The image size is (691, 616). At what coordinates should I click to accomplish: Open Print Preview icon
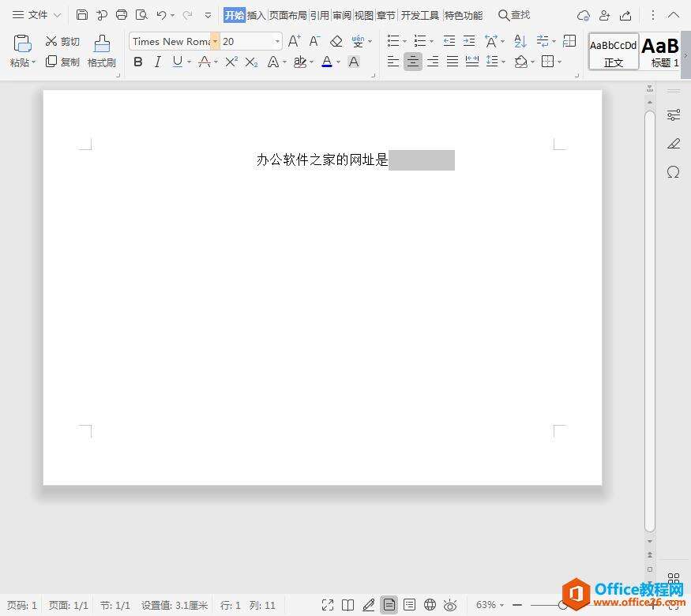tap(141, 15)
